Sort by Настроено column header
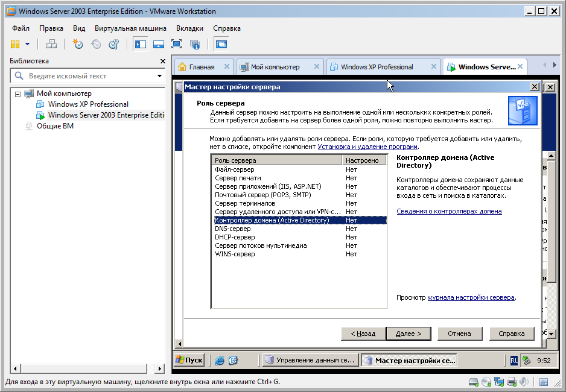Viewport: 566px width, 392px height. [x=364, y=160]
